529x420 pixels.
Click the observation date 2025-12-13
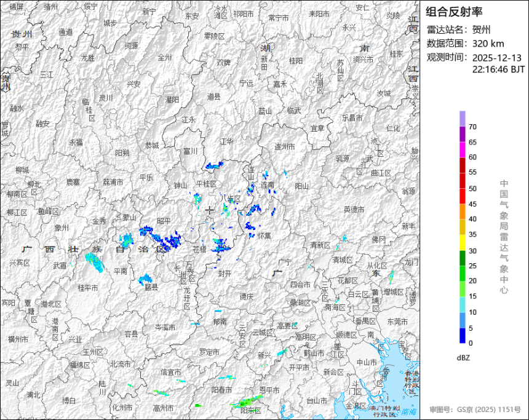496,58
